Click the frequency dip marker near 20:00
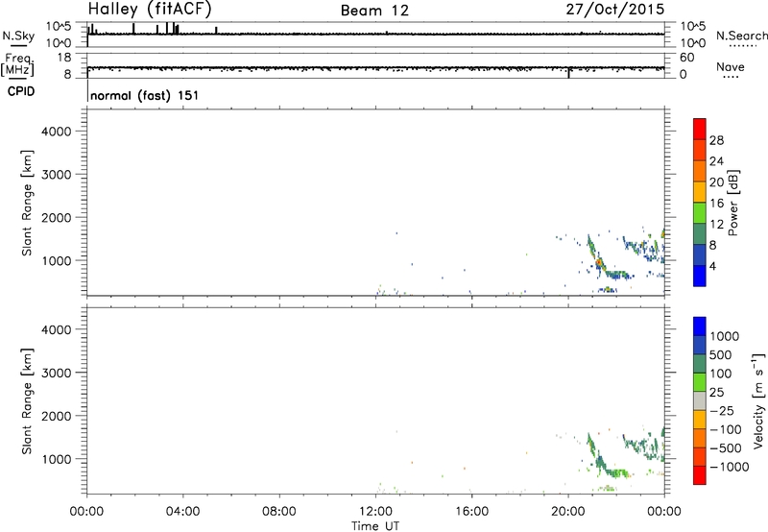Image resolution: width=768 pixels, height=532 pixels. click(x=568, y=73)
